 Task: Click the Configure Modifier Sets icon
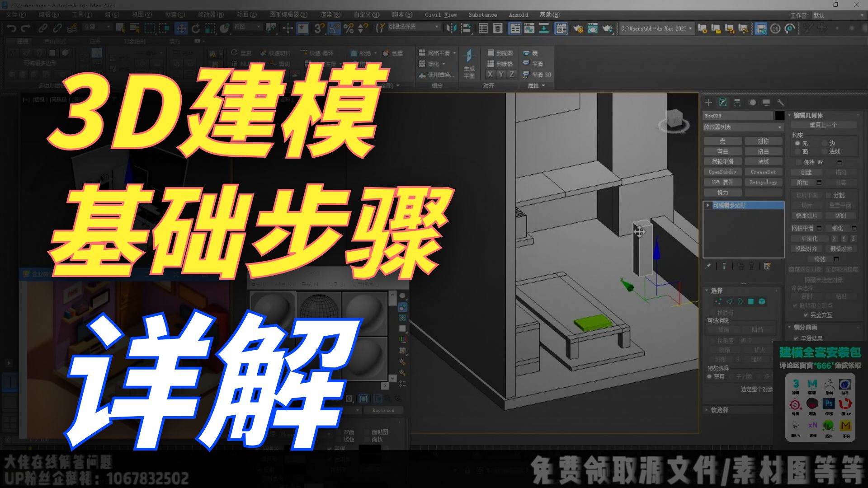[767, 266]
